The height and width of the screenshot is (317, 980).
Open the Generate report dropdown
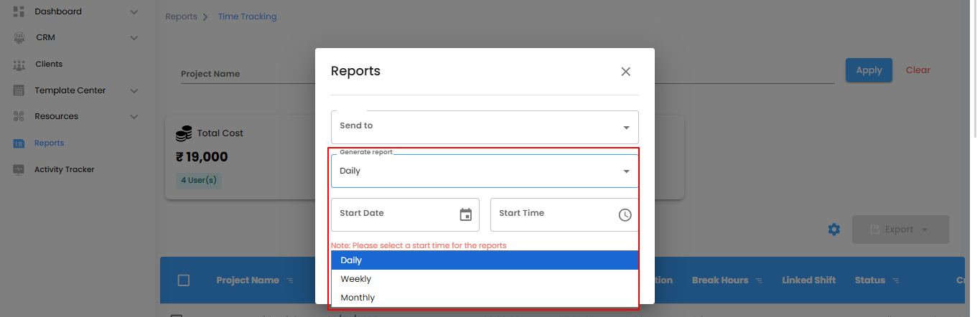coord(485,171)
